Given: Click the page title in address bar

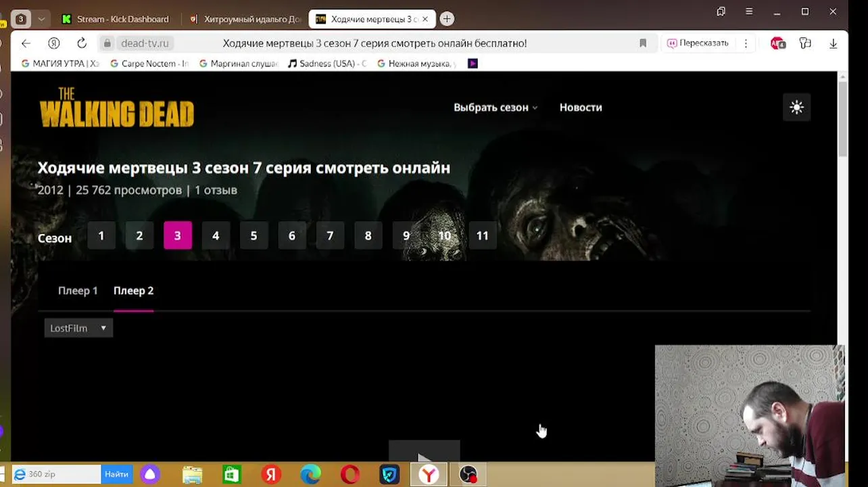Looking at the screenshot, I should coord(375,43).
